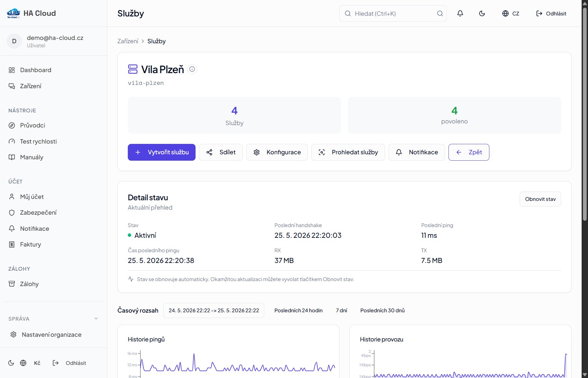This screenshot has width=588, height=378.
Task: Open CZ language selector in top bar
Action: click(x=511, y=13)
